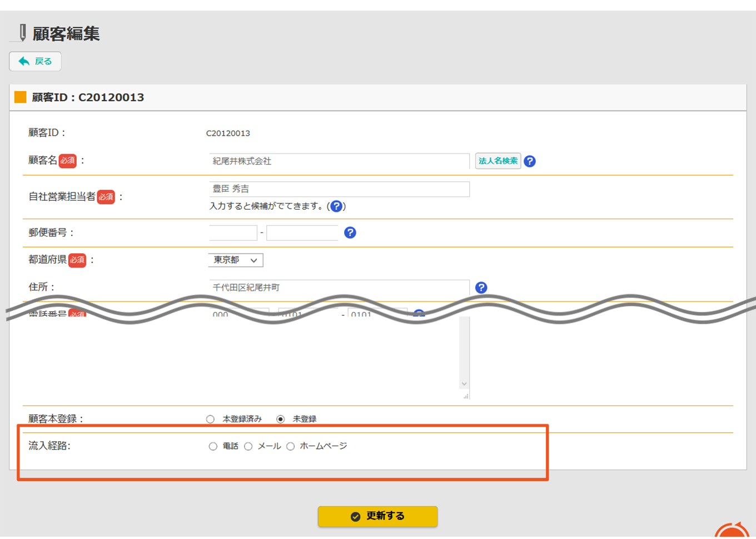The width and height of the screenshot is (756, 539).
Task: Click the 顧客本登録 label
Action: coord(56,419)
